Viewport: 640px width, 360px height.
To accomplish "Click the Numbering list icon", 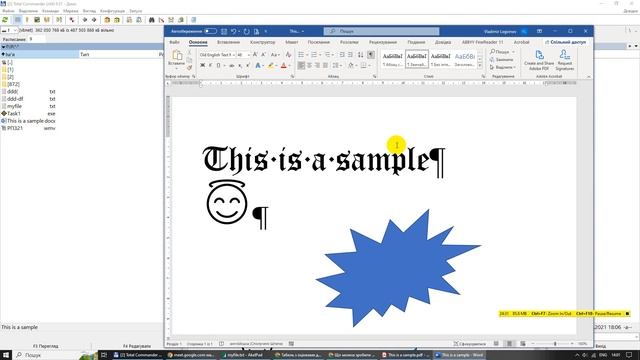I will 314,55.
